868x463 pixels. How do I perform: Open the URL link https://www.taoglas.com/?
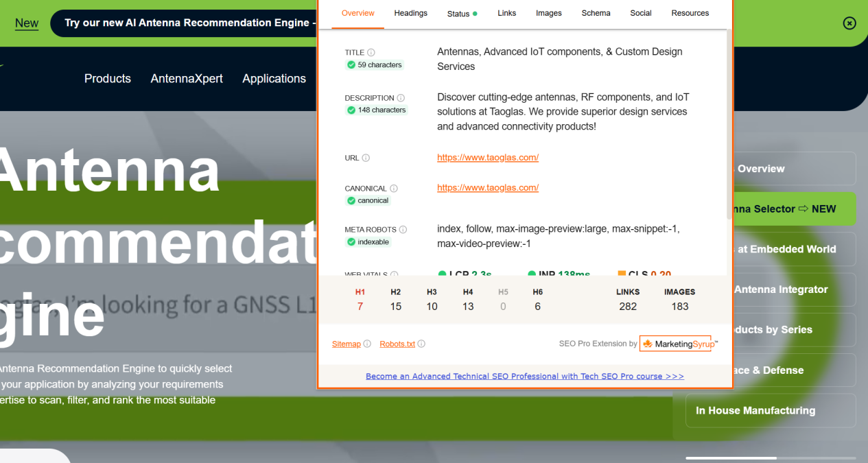coord(488,157)
